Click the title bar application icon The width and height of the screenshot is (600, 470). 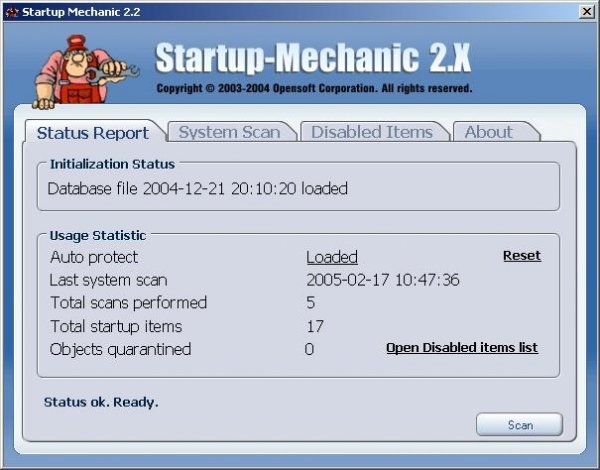pyautogui.click(x=12, y=12)
